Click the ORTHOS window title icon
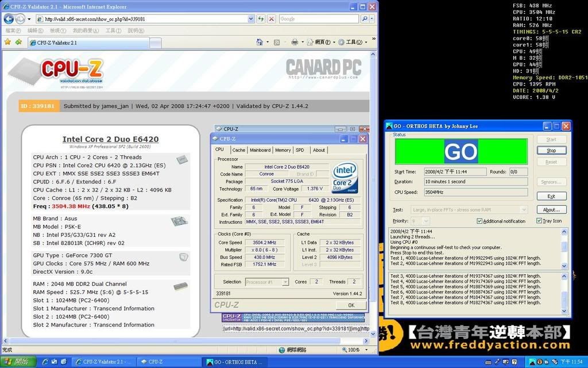This screenshot has height=368, width=588. (389, 126)
